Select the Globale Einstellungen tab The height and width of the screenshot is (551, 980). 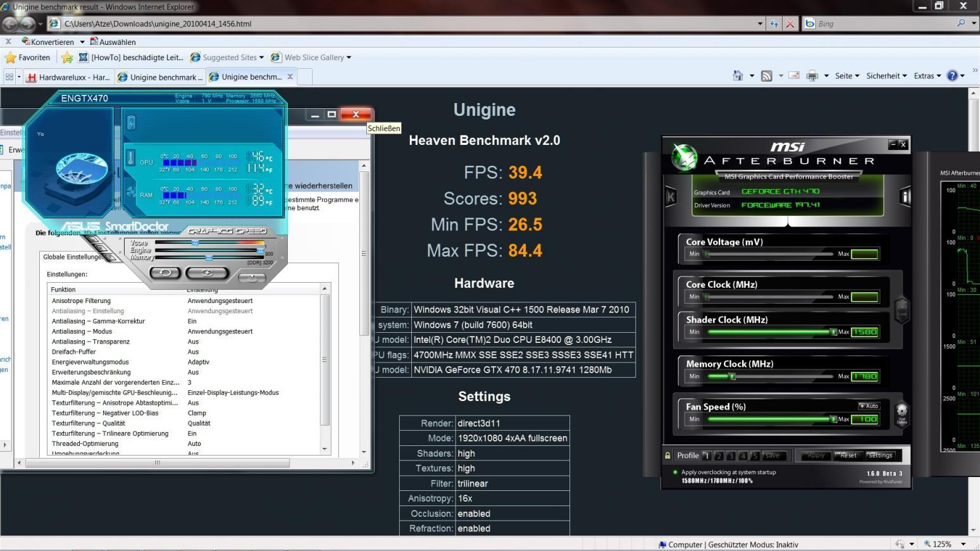pyautogui.click(x=73, y=257)
